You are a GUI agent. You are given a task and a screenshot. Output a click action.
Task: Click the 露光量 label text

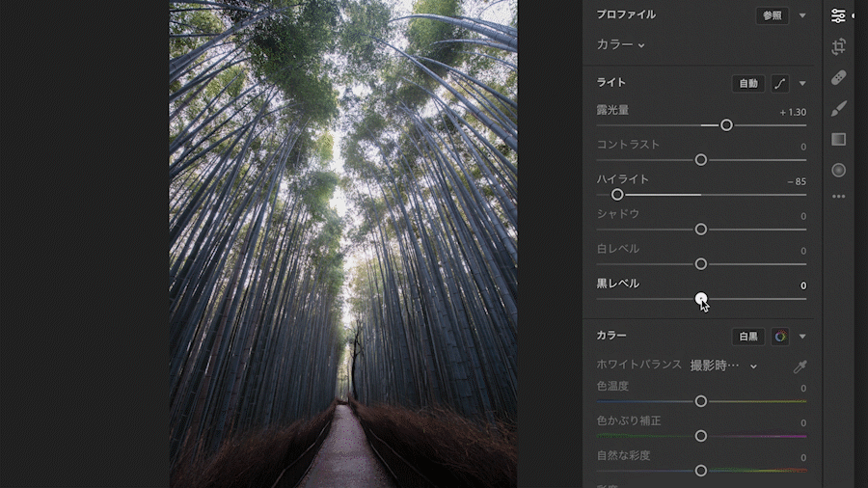612,110
